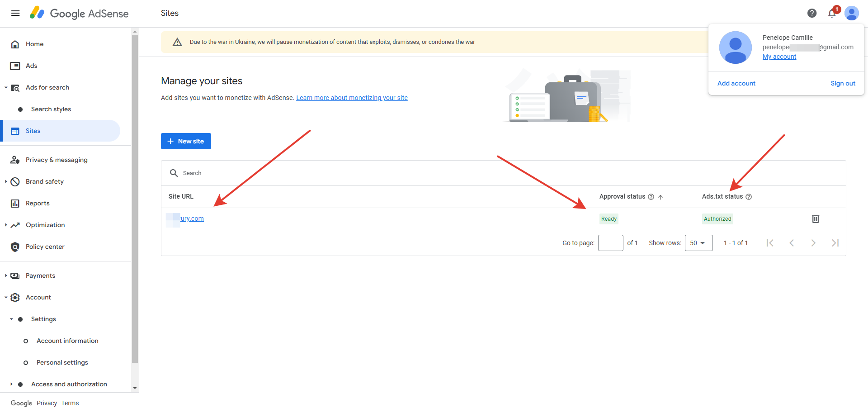Click the Brand safety blocked-circle icon
The image size is (868, 413).
click(15, 181)
